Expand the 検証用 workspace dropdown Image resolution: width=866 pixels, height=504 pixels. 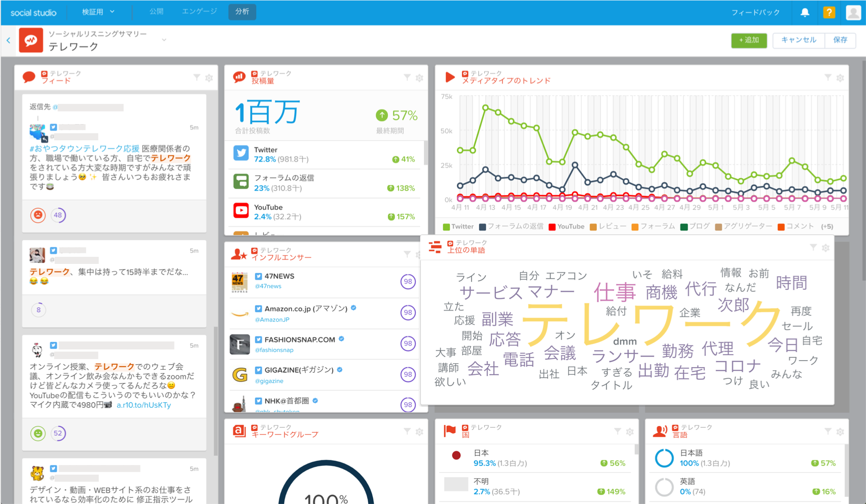pyautogui.click(x=98, y=12)
